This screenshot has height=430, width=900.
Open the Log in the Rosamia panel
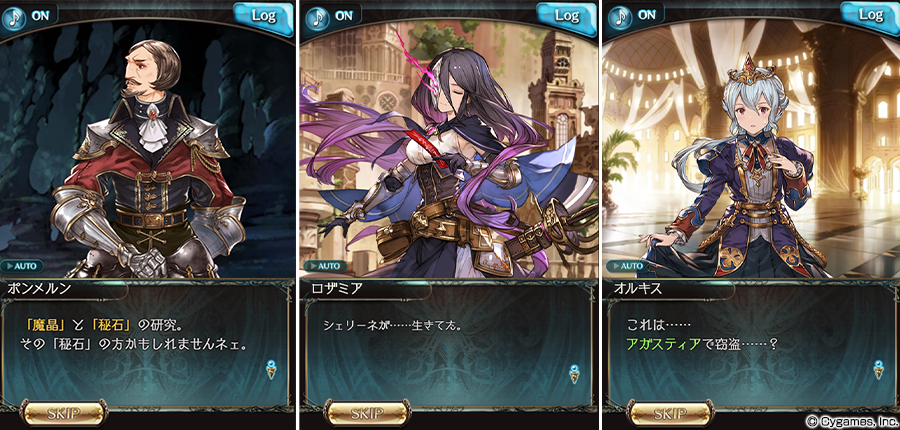(567, 17)
